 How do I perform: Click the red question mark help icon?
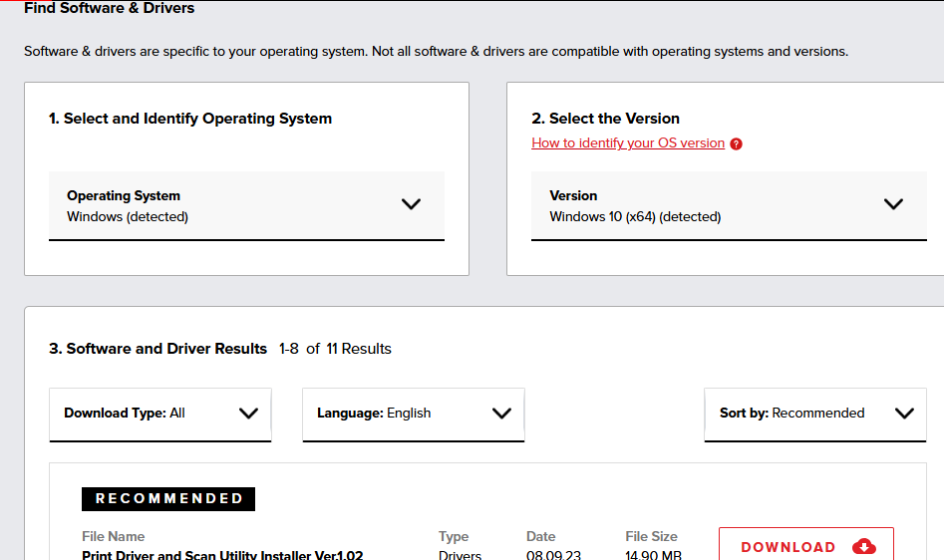736,143
